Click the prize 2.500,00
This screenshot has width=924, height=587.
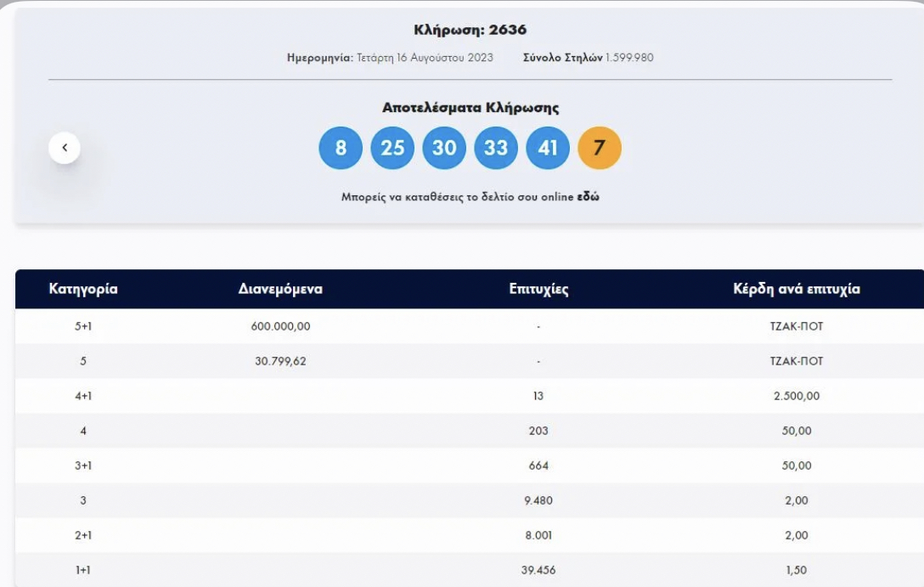point(797,396)
